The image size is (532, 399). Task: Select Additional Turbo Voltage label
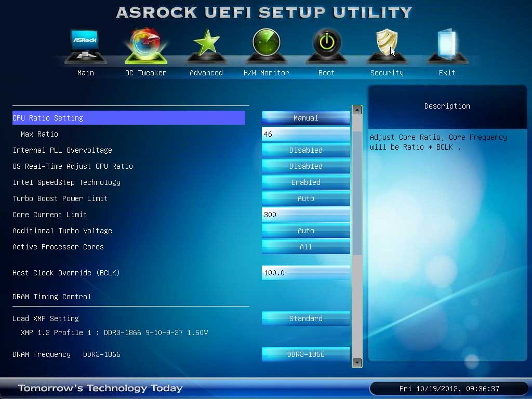62,231
